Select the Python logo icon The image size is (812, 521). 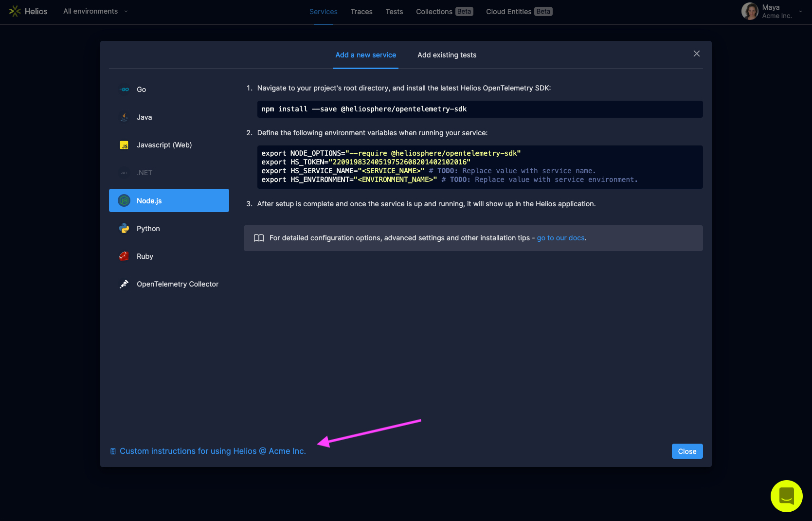(125, 229)
